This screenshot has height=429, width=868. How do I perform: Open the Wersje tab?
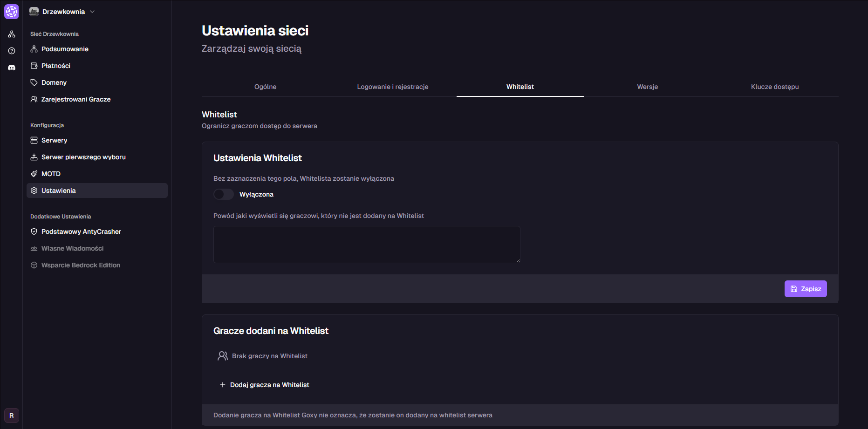click(647, 87)
